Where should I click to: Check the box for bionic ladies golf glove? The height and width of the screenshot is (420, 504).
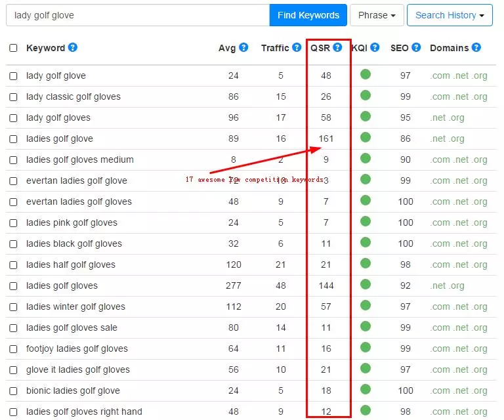pyautogui.click(x=13, y=391)
